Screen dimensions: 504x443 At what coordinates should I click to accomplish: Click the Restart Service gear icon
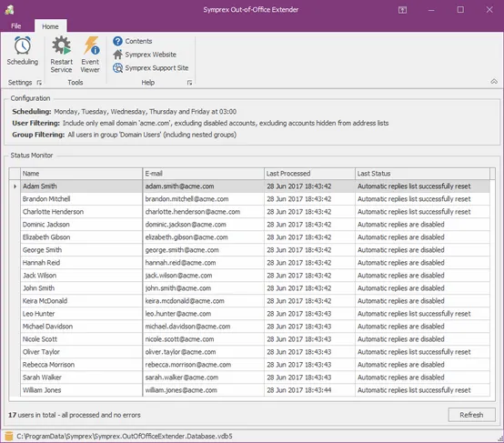(x=61, y=45)
